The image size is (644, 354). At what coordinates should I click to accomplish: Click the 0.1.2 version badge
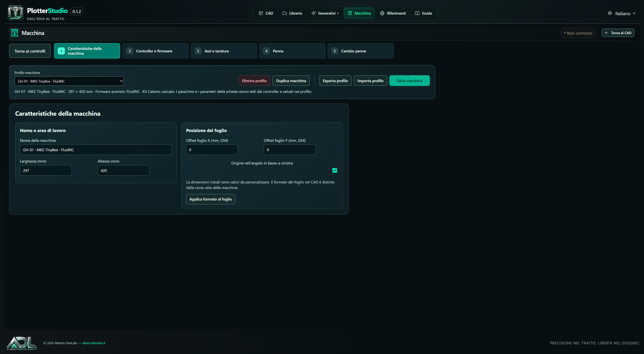pyautogui.click(x=77, y=12)
